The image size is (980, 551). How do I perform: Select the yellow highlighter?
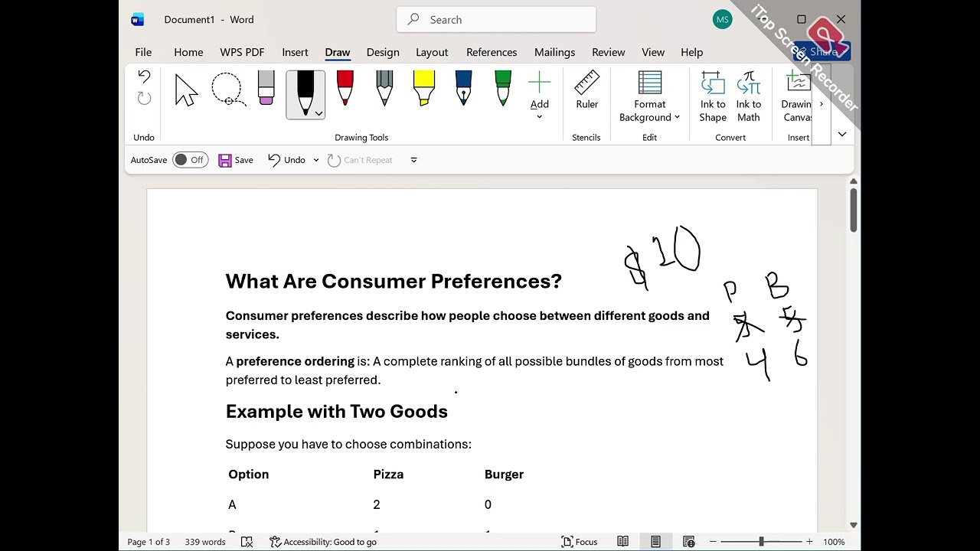tap(423, 88)
